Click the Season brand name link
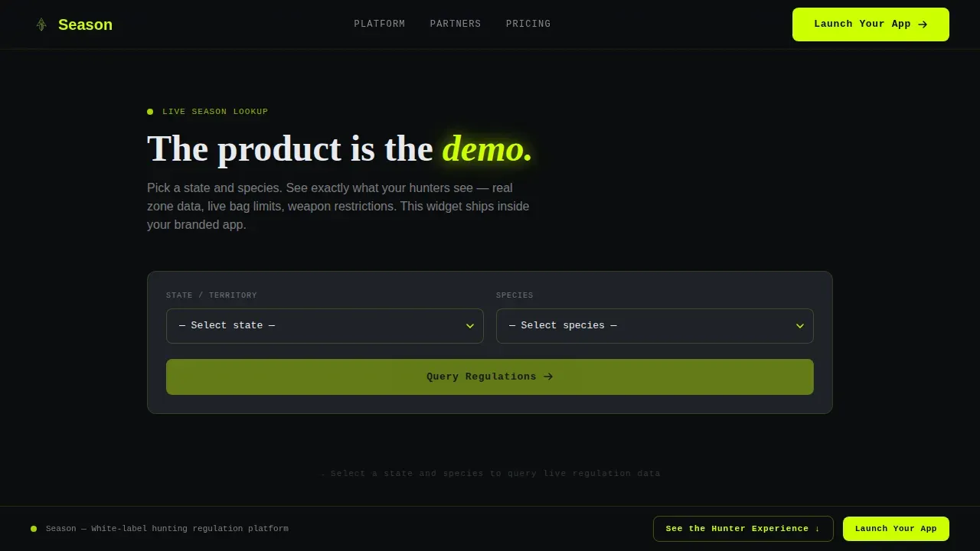 pyautogui.click(x=85, y=24)
